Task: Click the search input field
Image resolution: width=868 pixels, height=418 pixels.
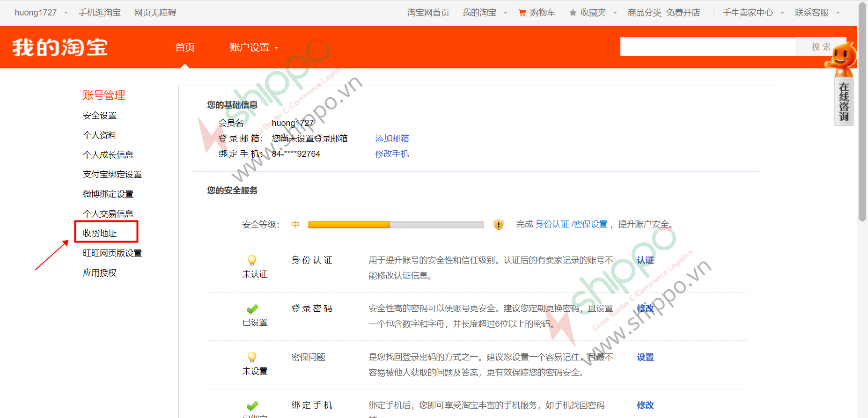Action: (x=708, y=47)
